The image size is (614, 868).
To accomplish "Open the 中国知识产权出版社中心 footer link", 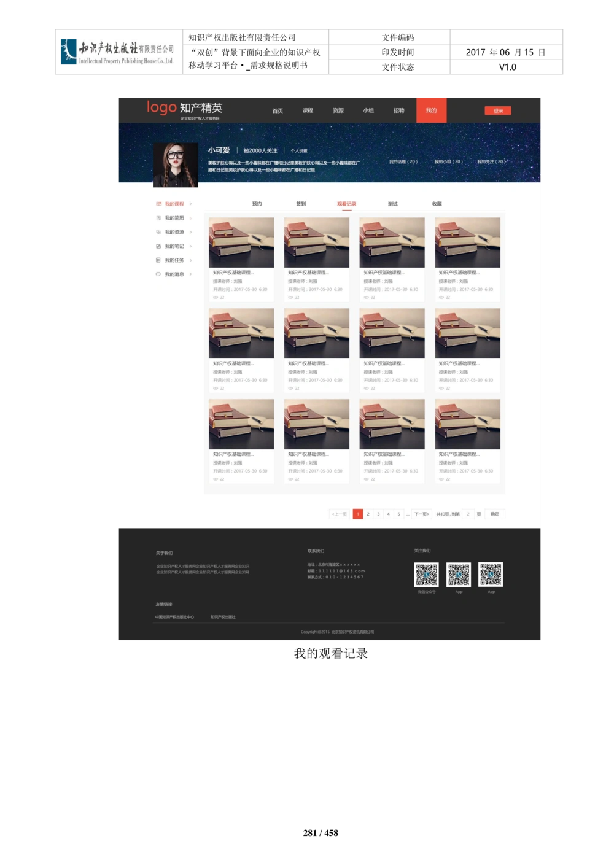I will (x=174, y=617).
